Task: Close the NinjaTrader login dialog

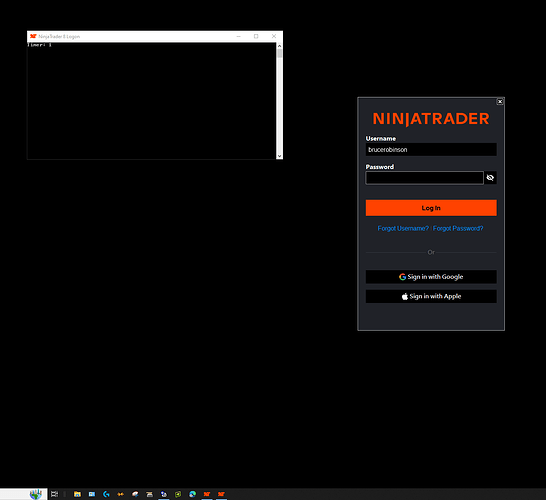Action: (x=500, y=102)
